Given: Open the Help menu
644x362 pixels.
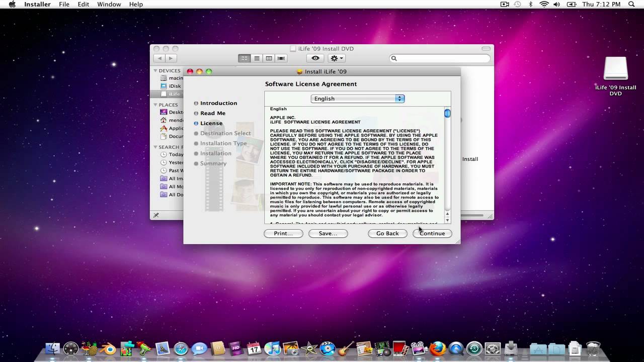Looking at the screenshot, I should click(x=136, y=4).
